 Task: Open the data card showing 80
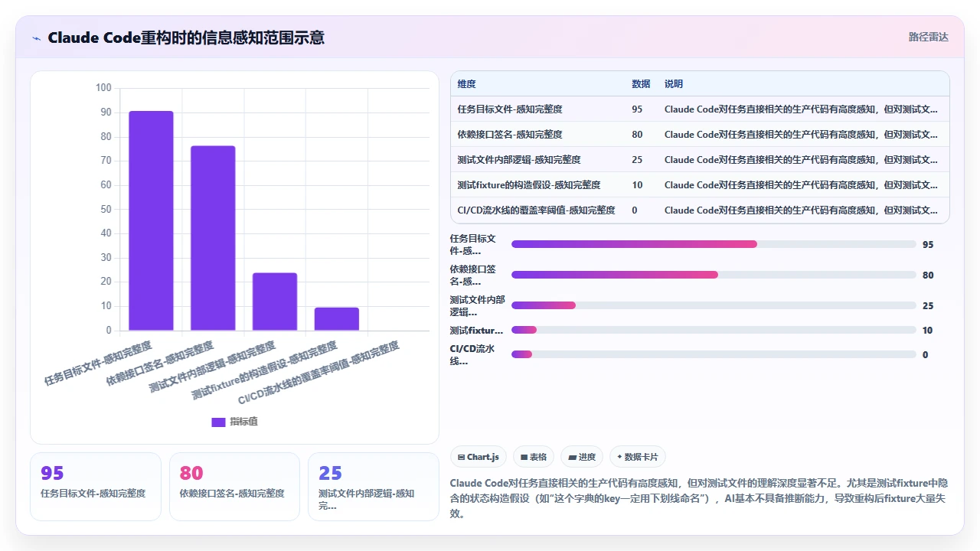pyautogui.click(x=234, y=487)
